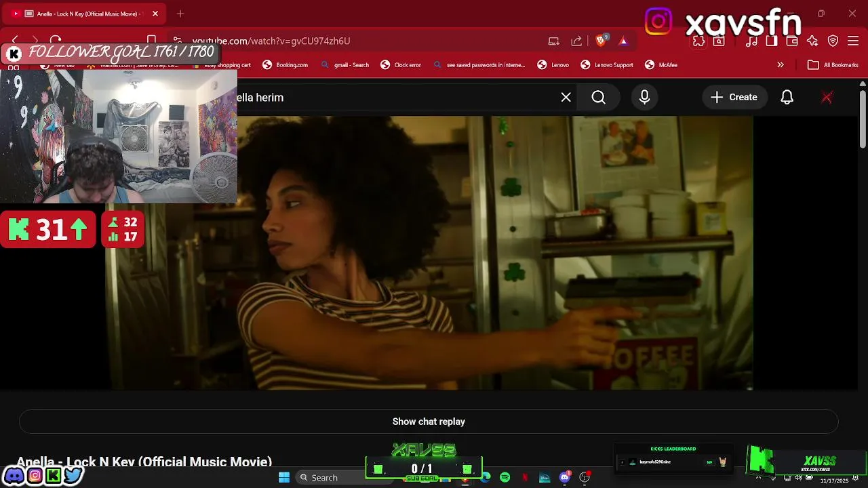This screenshot has width=868, height=488.
Task: Click the YouTube search magnifier button
Action: pyautogui.click(x=599, y=98)
